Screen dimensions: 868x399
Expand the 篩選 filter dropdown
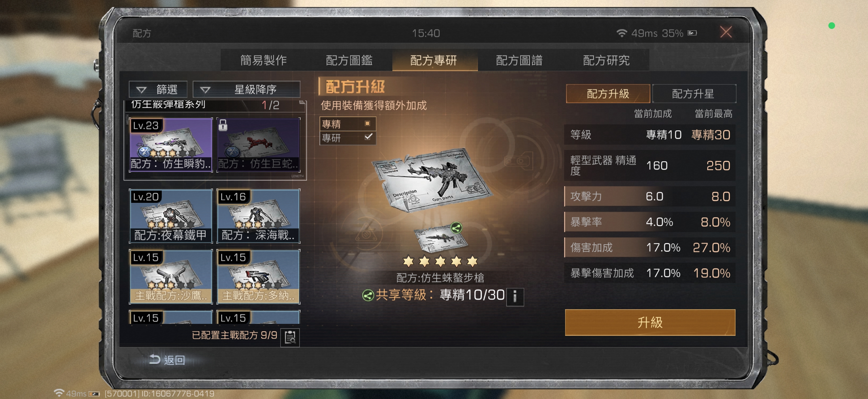pos(158,89)
